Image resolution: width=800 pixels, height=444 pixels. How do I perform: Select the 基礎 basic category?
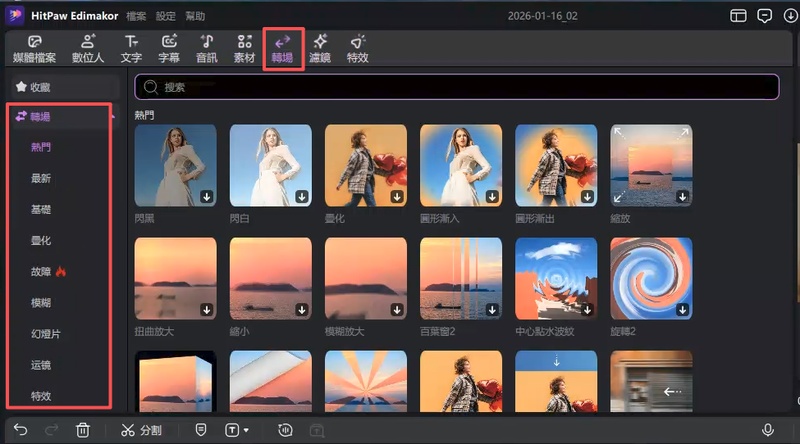tap(41, 210)
